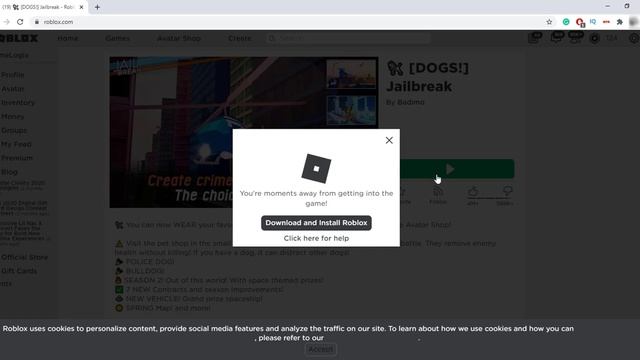Open the orange extension icon
Screen dimensions: 640x360
(x=607, y=22)
